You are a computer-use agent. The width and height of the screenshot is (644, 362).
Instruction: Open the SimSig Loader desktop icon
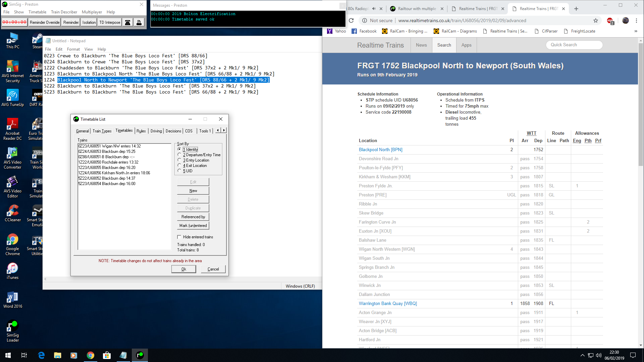point(12,331)
